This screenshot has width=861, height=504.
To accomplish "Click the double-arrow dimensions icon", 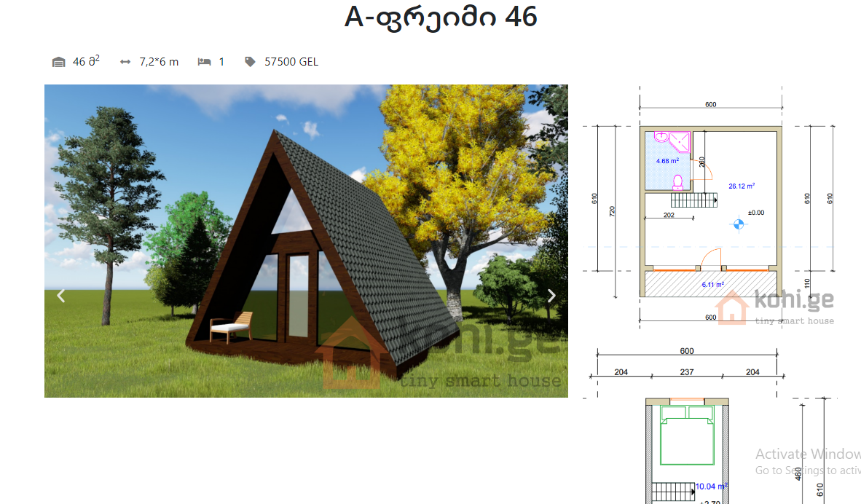I will [x=125, y=62].
